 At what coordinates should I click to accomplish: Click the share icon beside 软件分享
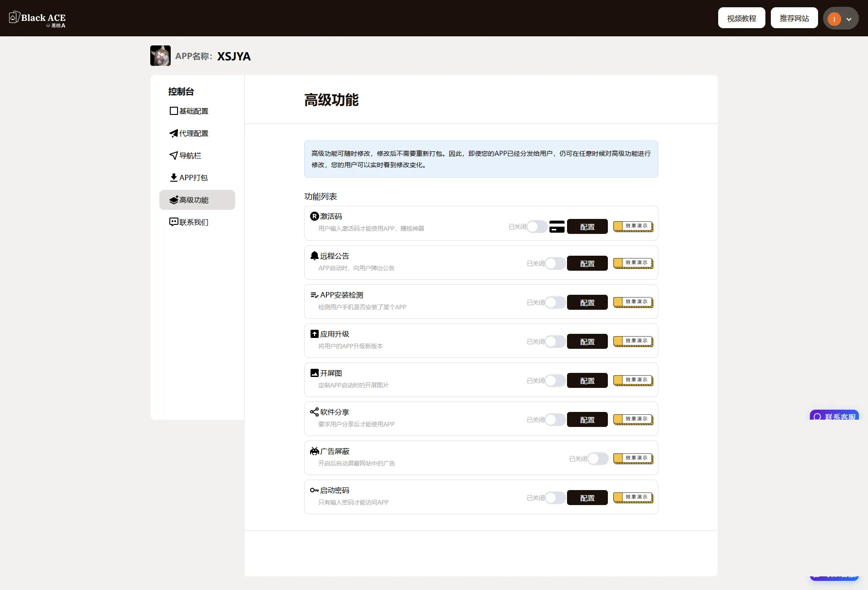[314, 412]
